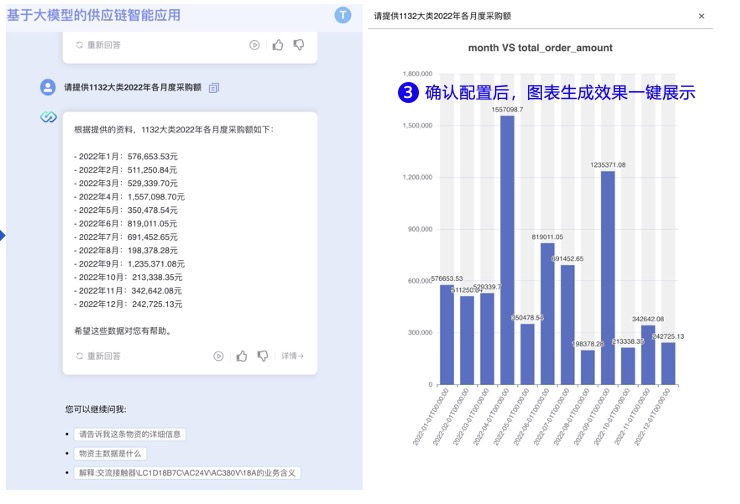Choose the 解释:交流接触器 suggested question
Image resolution: width=740 pixels, height=504 pixels.
point(188,473)
